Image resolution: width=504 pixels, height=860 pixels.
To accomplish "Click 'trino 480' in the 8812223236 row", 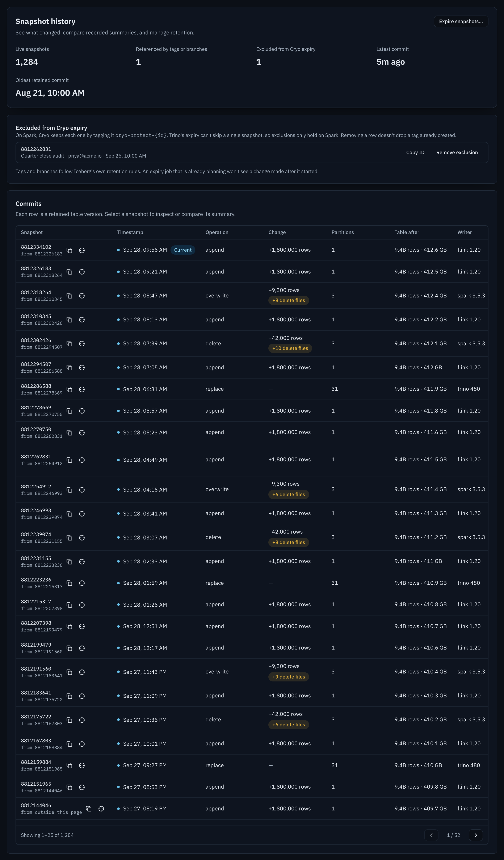I will 469,583.
